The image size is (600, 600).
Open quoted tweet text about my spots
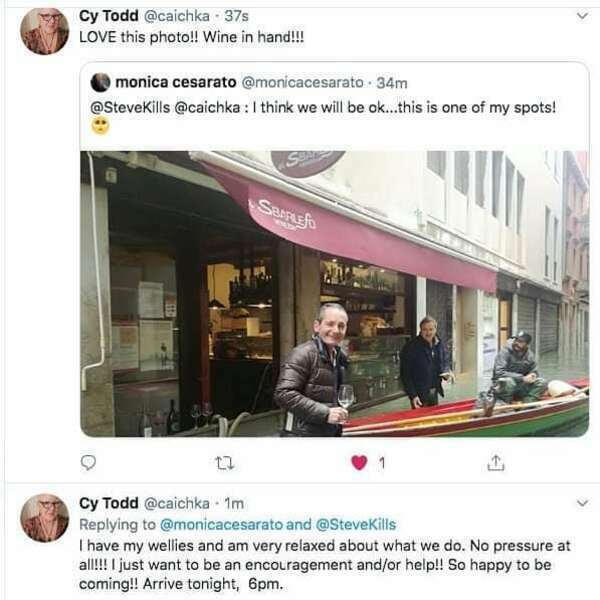coord(323,108)
